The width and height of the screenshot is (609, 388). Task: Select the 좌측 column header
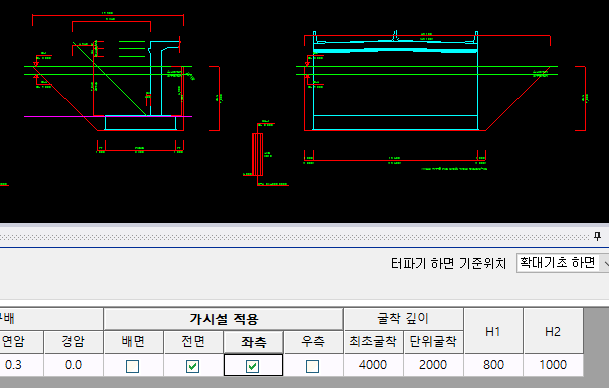253,342
